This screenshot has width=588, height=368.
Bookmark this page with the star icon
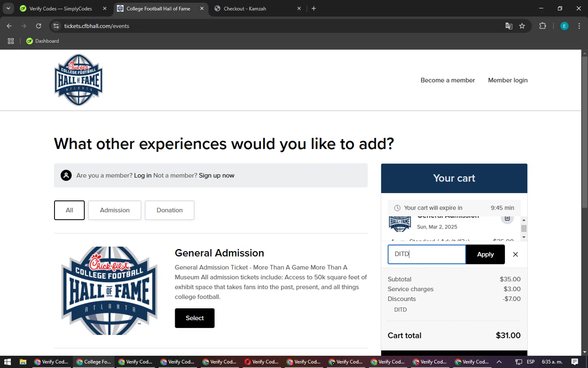pos(522,26)
